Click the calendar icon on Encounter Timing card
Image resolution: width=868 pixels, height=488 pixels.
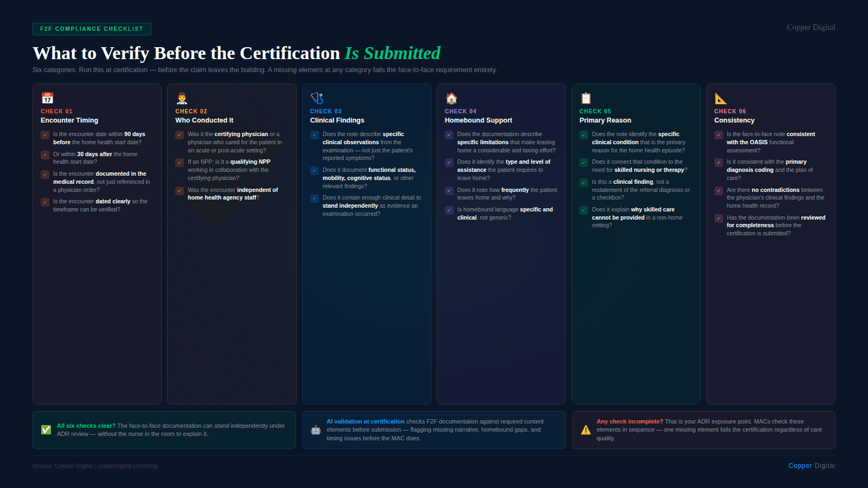[47, 98]
